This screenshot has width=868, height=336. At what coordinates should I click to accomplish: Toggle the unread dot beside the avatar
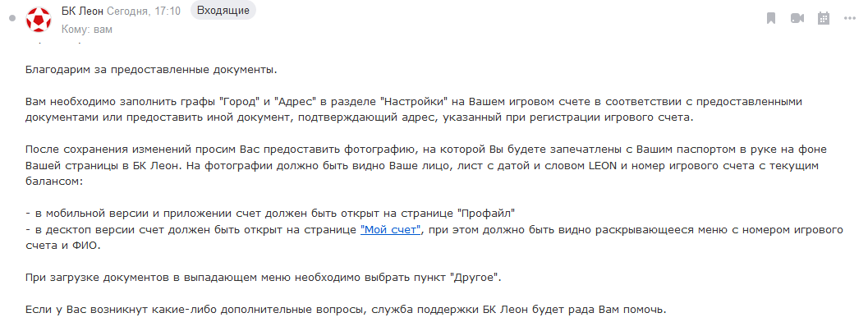pos(11,18)
